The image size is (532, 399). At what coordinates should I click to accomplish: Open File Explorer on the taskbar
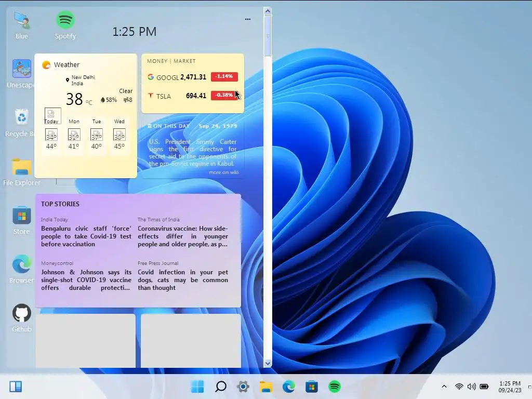pos(265,387)
